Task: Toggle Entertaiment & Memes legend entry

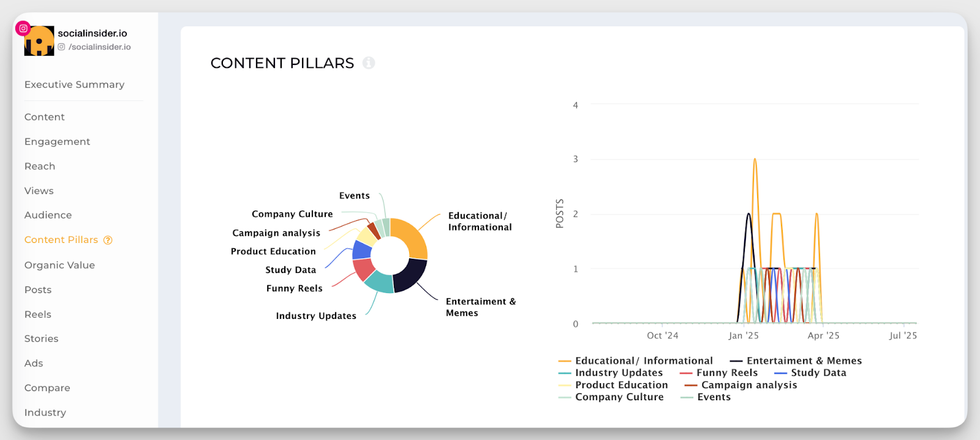Action: (x=803, y=361)
